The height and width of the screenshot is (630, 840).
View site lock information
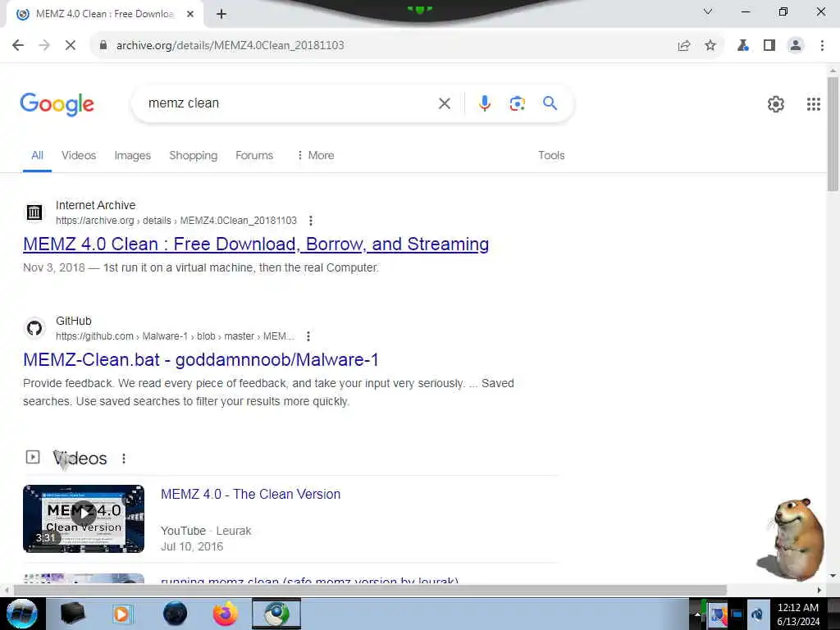coord(103,45)
